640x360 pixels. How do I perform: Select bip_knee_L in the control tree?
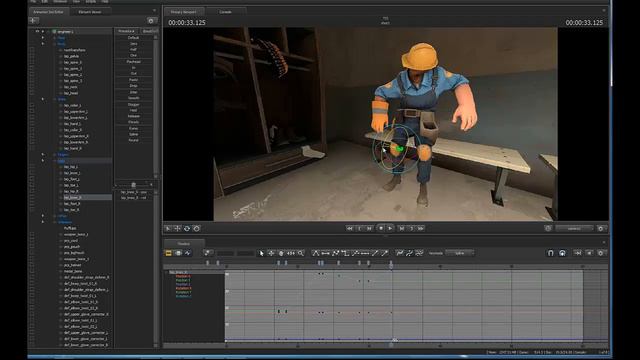[x=72, y=173]
